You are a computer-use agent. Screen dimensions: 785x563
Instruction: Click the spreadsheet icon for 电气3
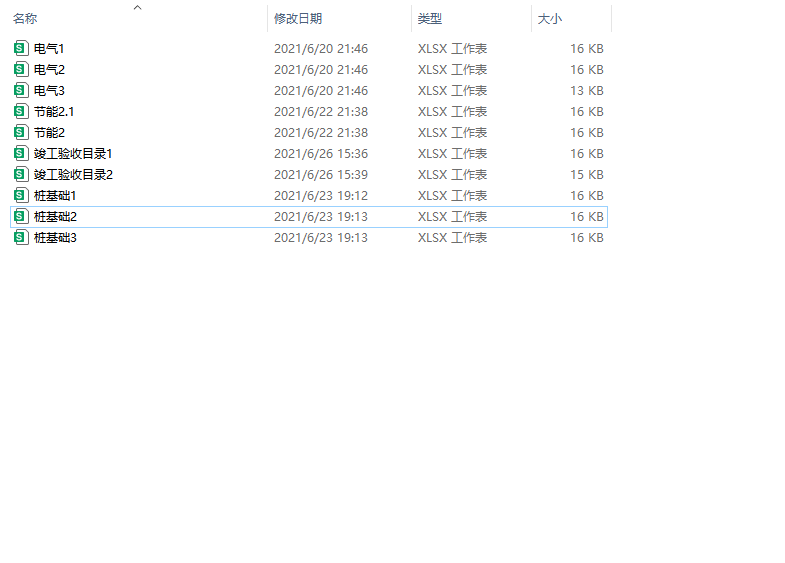(21, 90)
